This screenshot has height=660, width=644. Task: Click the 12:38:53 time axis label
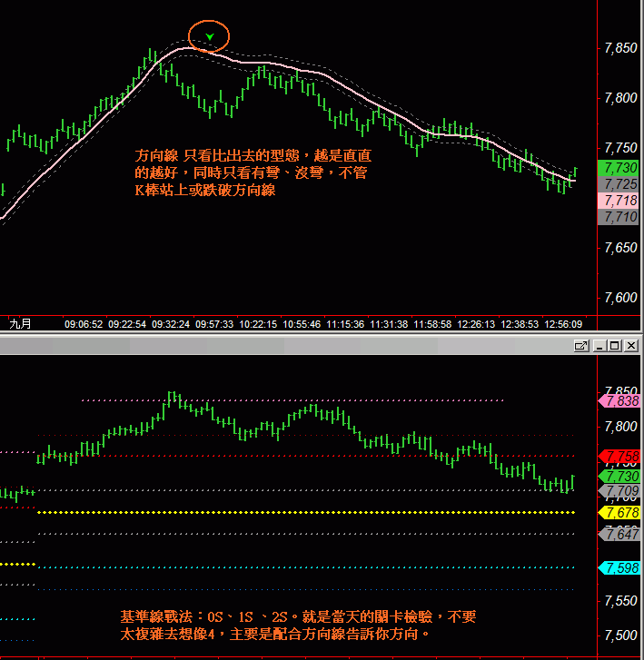520,324
